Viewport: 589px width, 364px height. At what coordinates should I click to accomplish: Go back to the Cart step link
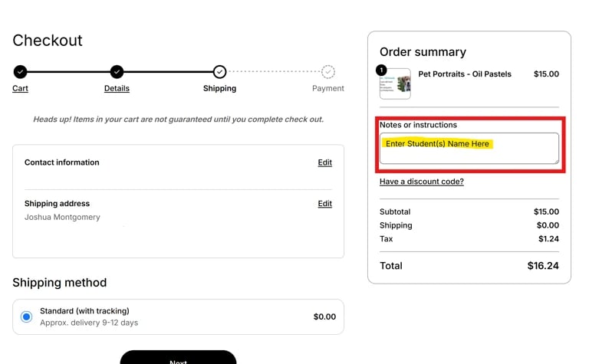20,88
